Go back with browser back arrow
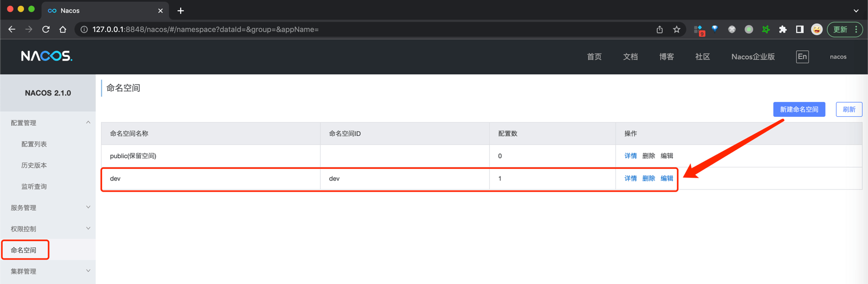Image resolution: width=868 pixels, height=284 pixels. click(12, 30)
